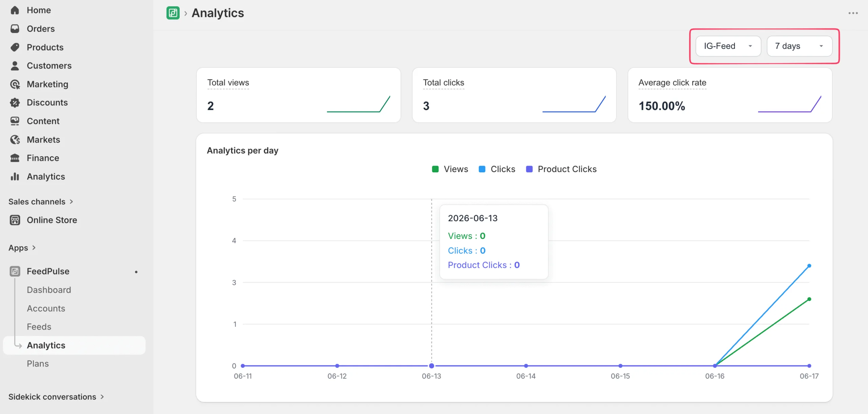868x414 pixels.
Task: Open Marketing page
Action: pyautogui.click(x=47, y=84)
